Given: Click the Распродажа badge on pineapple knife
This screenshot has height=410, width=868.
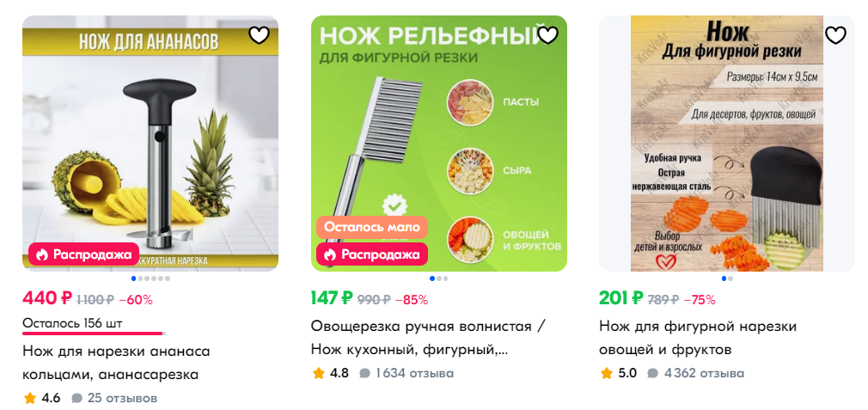Looking at the screenshot, I should [x=83, y=254].
